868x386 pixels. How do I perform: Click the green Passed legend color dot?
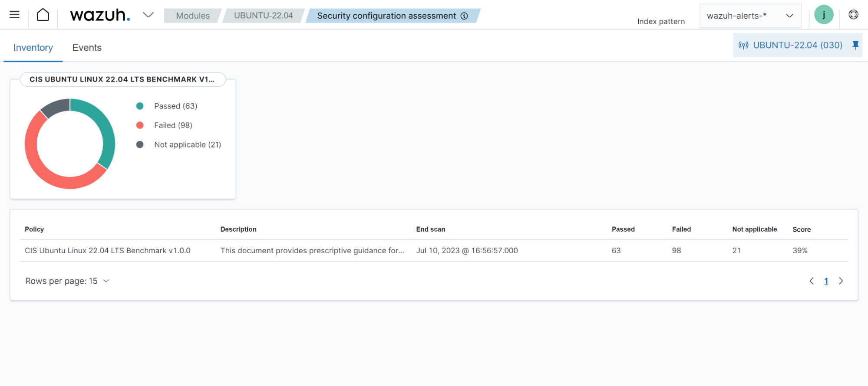(x=140, y=106)
